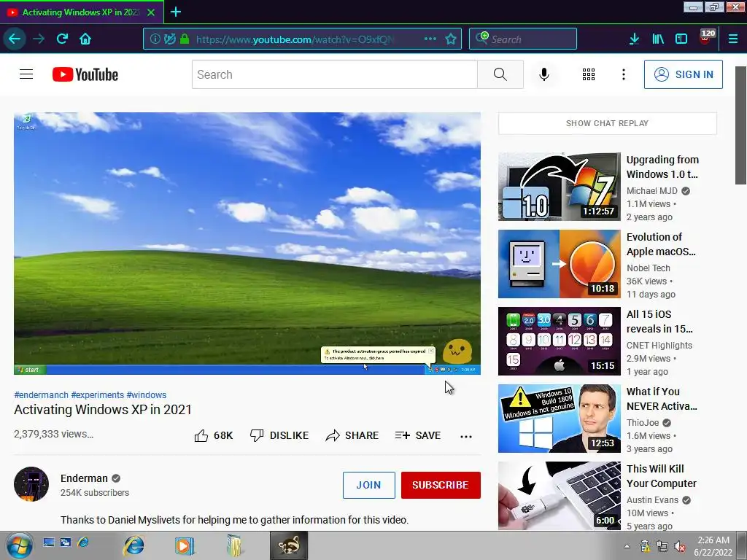Click the JOIN button
This screenshot has width=747, height=560.
[368, 485]
